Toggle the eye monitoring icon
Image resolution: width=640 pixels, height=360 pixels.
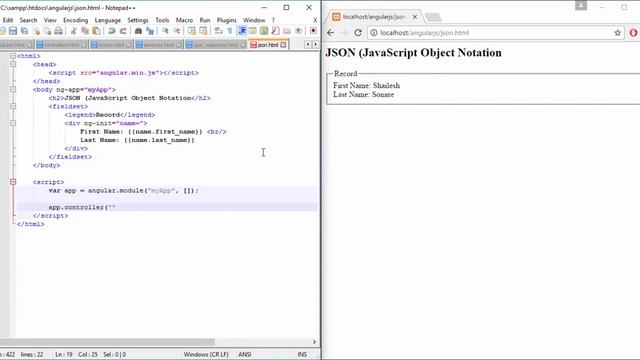[x=298, y=31]
